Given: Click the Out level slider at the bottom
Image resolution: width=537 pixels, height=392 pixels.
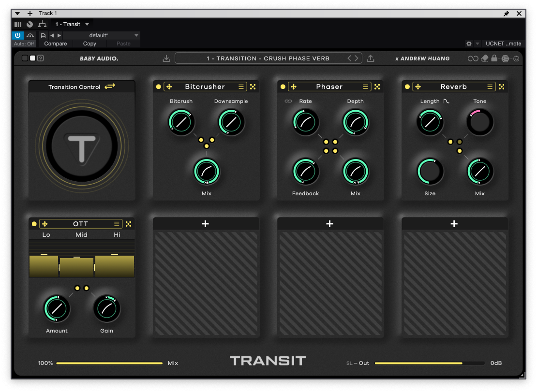Looking at the screenshot, I should coord(430,363).
